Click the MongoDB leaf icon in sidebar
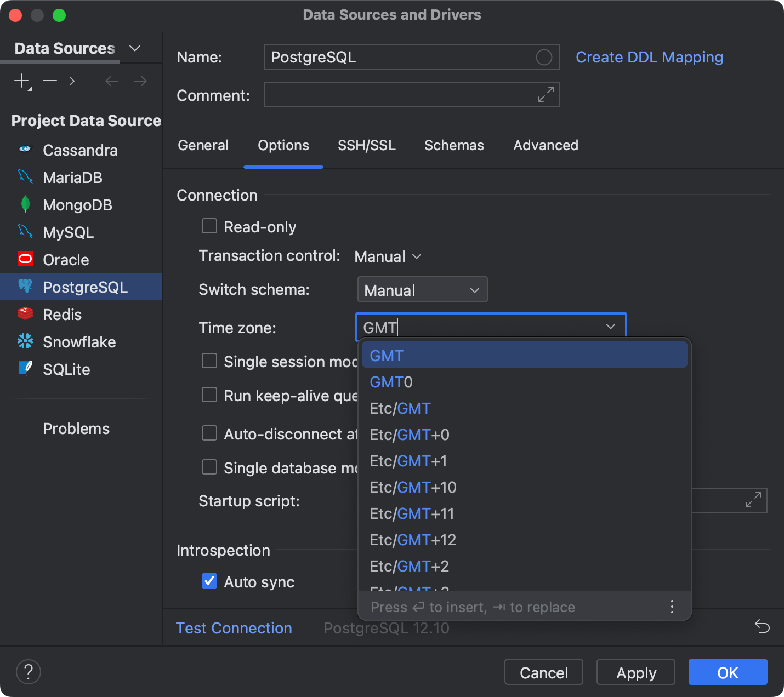 click(x=25, y=204)
